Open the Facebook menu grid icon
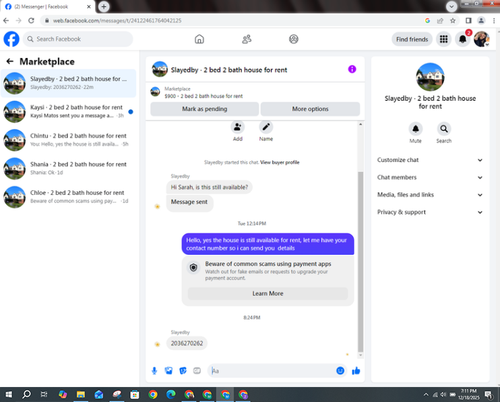This screenshot has height=402, width=500. pos(444,39)
